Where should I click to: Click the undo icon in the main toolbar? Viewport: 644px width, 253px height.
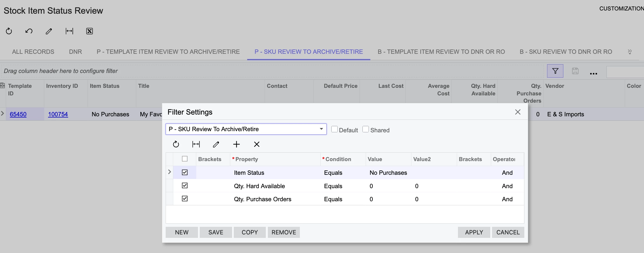point(29,31)
